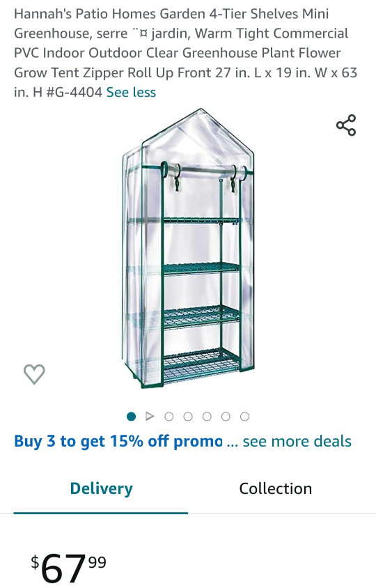Tap the bottom shelf in product photo
The image size is (376, 588).
tap(201, 365)
